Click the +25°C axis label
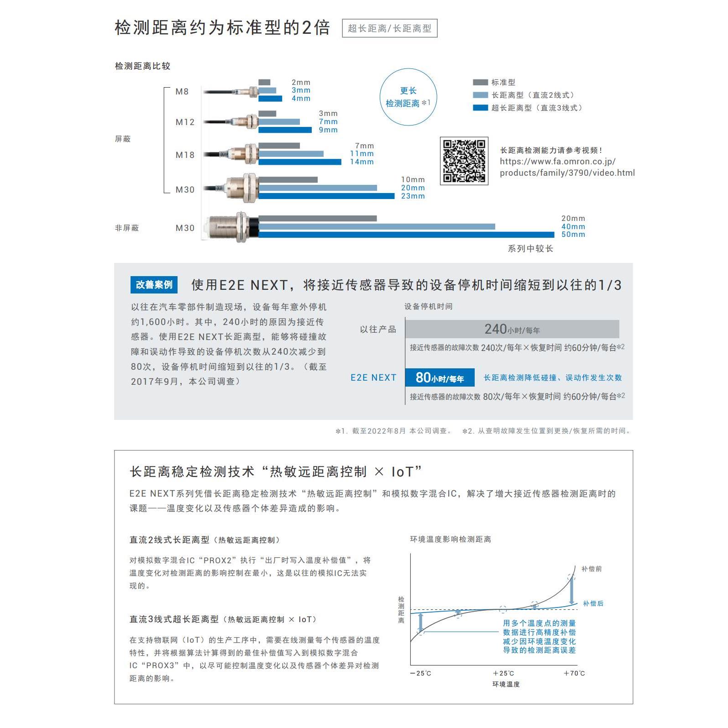The height and width of the screenshot is (728, 728). [x=503, y=673]
